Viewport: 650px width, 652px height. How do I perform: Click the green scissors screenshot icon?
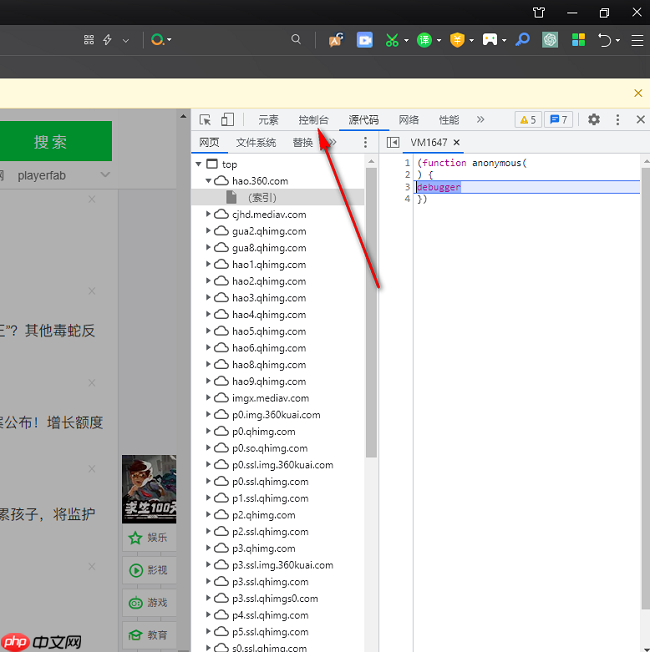392,40
